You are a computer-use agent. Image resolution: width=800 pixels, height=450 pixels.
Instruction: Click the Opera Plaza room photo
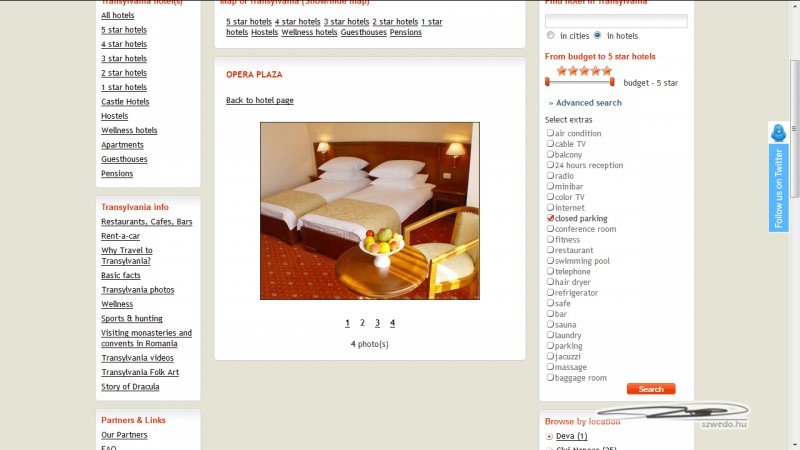point(370,211)
